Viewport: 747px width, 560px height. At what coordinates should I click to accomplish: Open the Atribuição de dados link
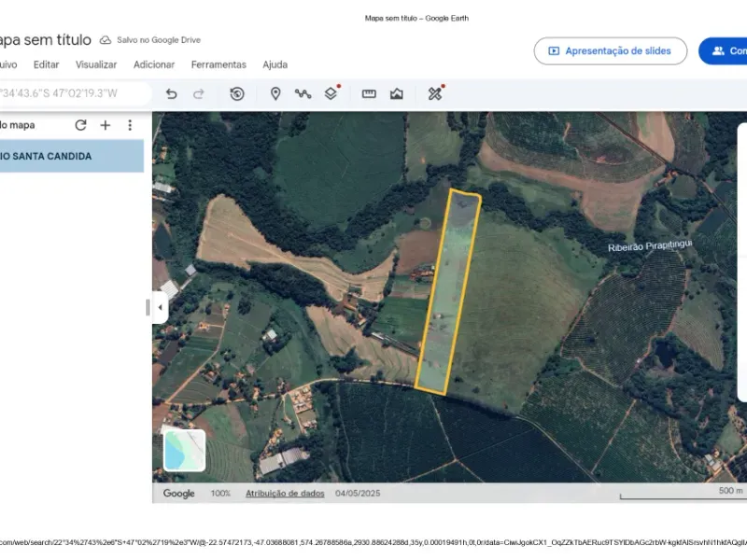pyautogui.click(x=285, y=494)
